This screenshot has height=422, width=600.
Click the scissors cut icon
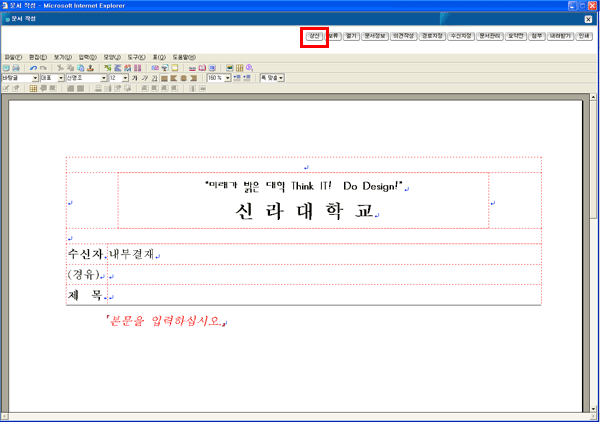coord(60,68)
